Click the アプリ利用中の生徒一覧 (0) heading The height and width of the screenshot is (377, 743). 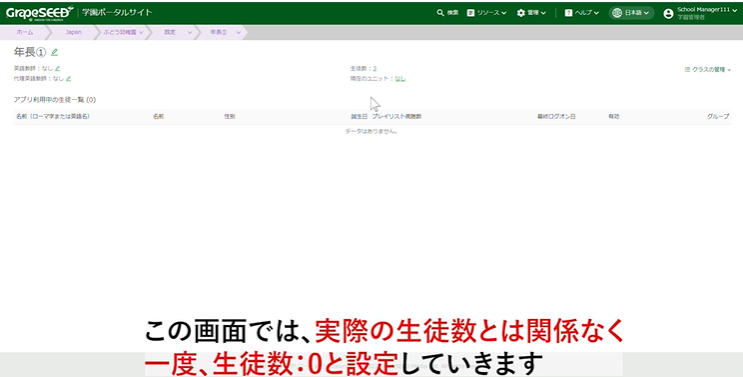point(54,99)
